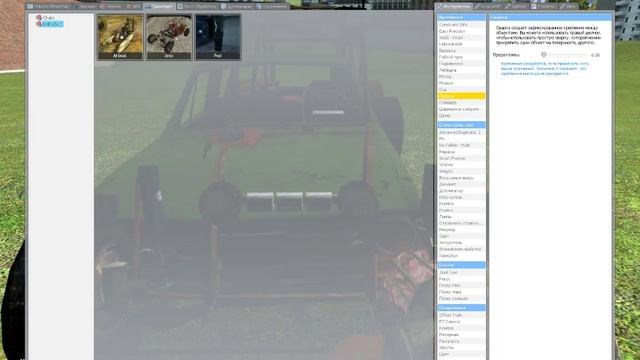Collapse the Крепления tool category
Screen dimensions: 640x360
(461, 17)
